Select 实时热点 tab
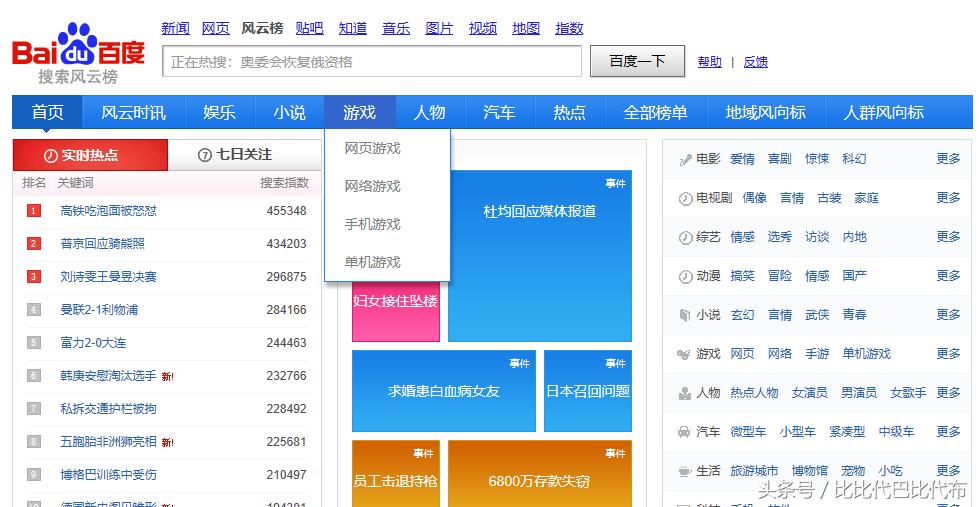The height and width of the screenshot is (507, 979). (x=91, y=155)
